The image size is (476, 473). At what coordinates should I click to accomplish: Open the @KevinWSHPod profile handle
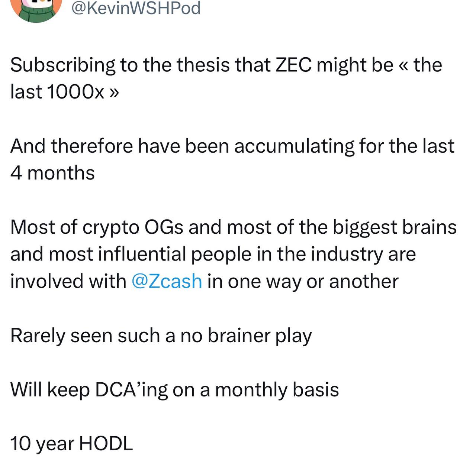pyautogui.click(x=136, y=8)
